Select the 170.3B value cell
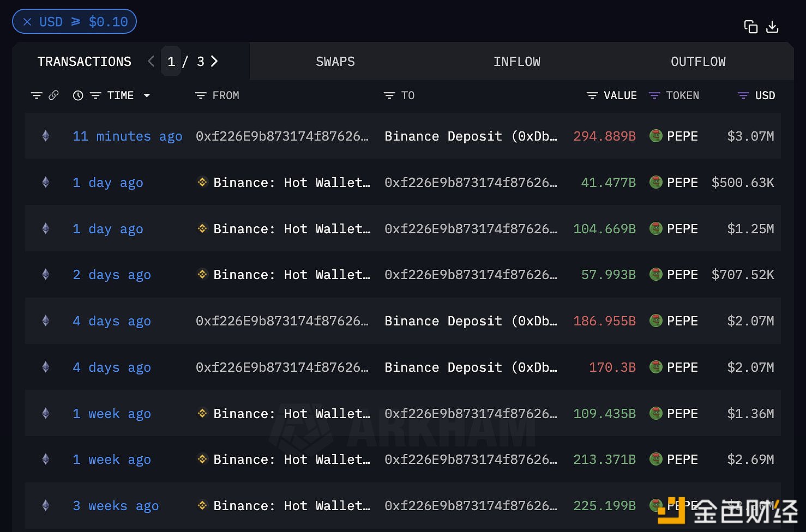This screenshot has width=806, height=532. (612, 367)
